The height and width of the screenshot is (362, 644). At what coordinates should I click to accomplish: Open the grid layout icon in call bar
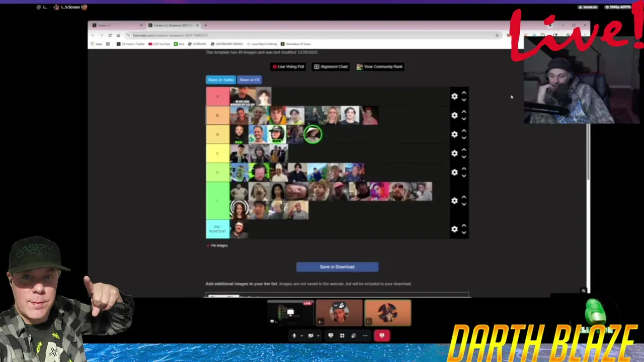pos(342,335)
